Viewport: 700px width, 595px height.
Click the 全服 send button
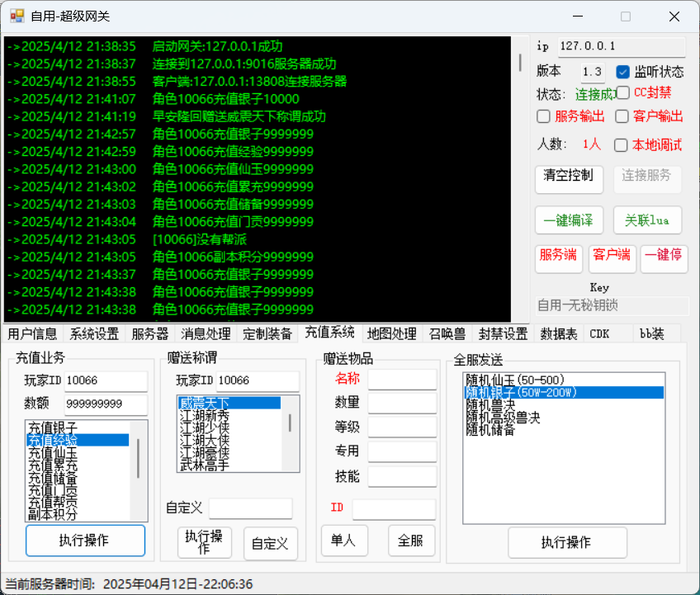(x=410, y=541)
